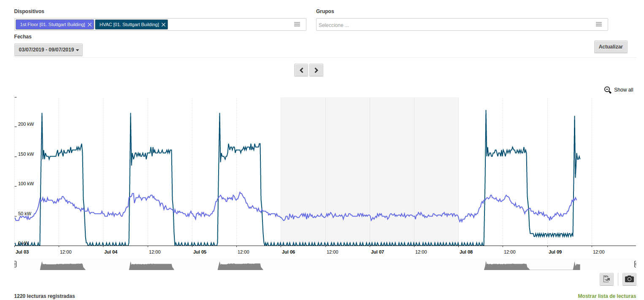Go to the previous date range

(301, 70)
